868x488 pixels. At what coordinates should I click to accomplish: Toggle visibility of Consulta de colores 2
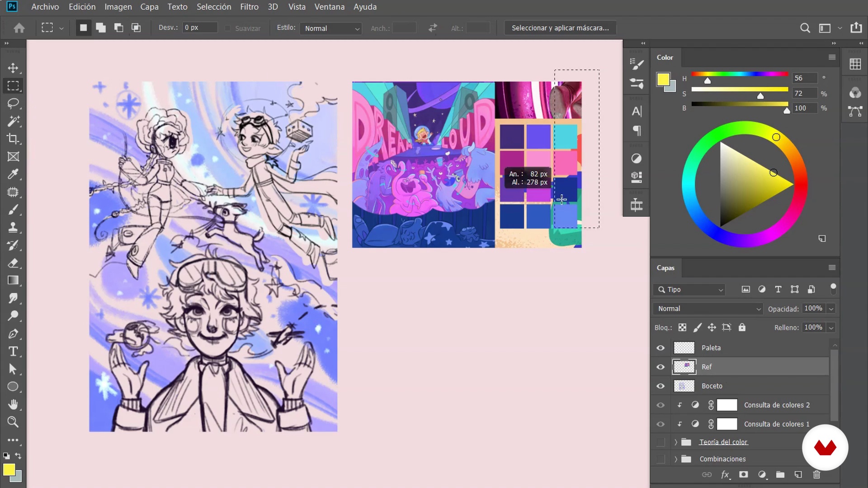(x=660, y=405)
